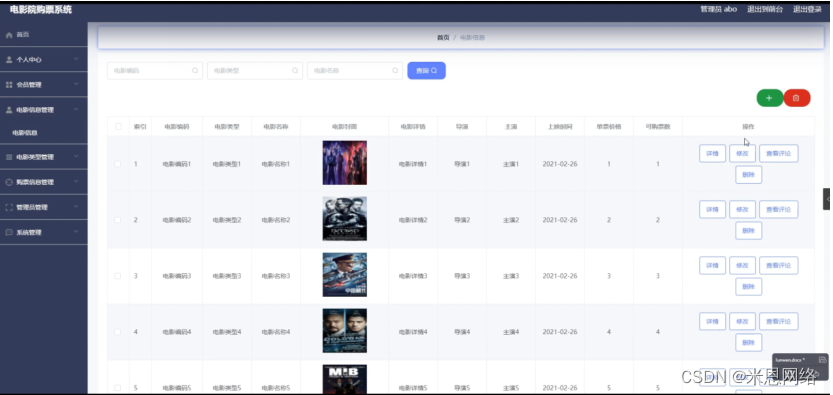Check the checkbox for row 电影编码4

(x=118, y=332)
